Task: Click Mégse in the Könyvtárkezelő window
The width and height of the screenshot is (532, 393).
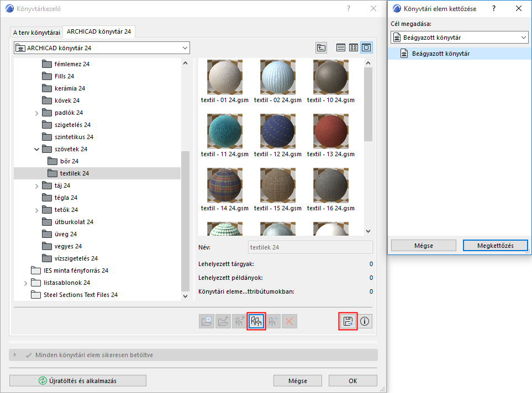Action: pos(298,381)
